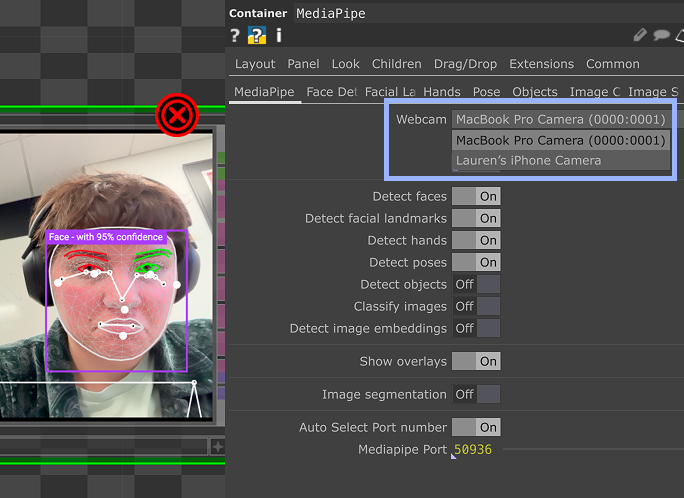Enable Classify images
The width and height of the screenshot is (684, 498).
pos(476,307)
